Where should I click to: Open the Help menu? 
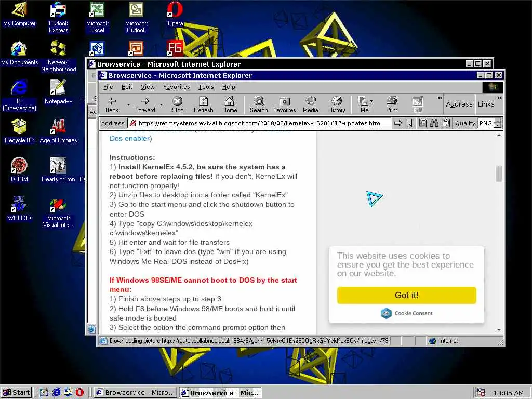pos(229,87)
